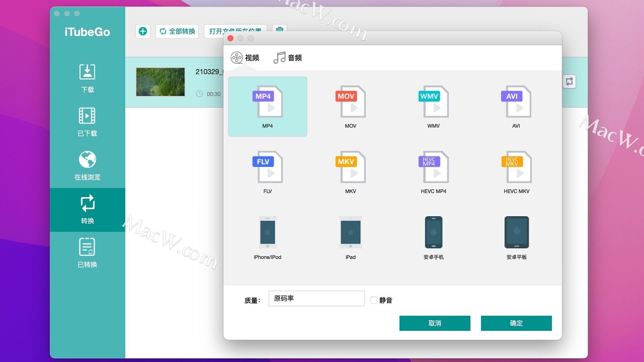Open 在线浏览 online browser
Screen dimensions: 644x362
pos(87,166)
